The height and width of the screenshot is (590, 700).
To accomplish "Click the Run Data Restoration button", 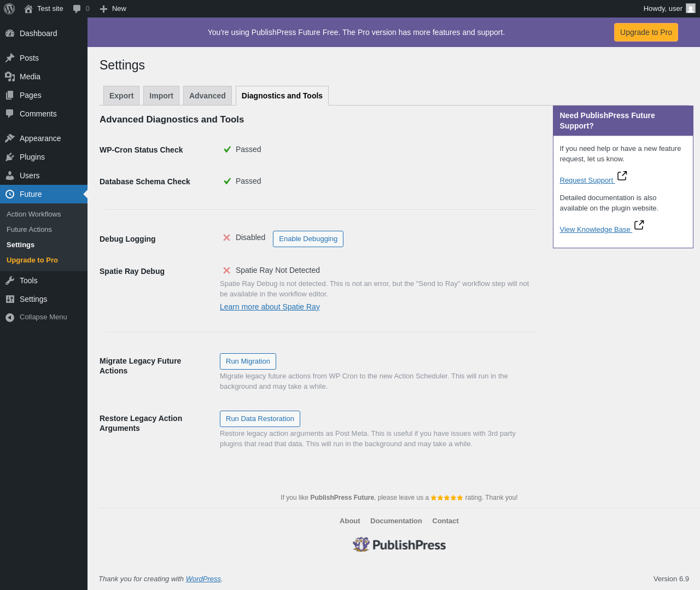I will point(260,419).
